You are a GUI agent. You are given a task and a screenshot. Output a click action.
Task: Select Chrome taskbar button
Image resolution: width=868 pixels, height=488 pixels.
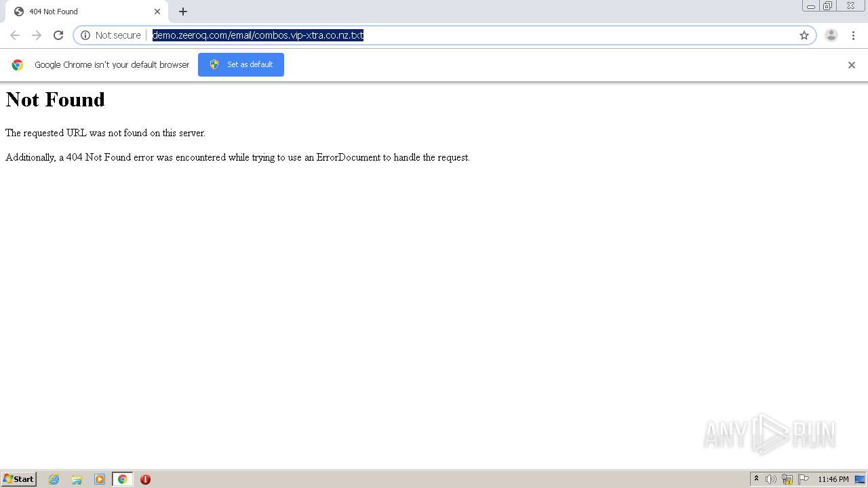click(x=123, y=479)
